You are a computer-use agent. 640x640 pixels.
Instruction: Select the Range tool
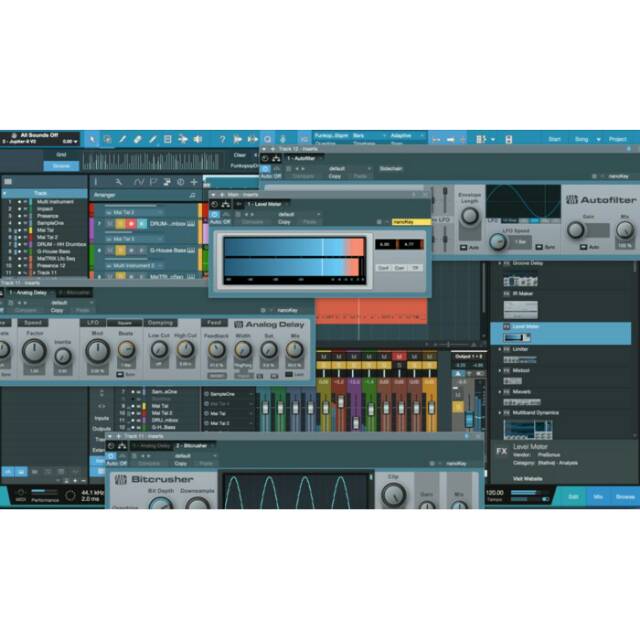pos(107,139)
